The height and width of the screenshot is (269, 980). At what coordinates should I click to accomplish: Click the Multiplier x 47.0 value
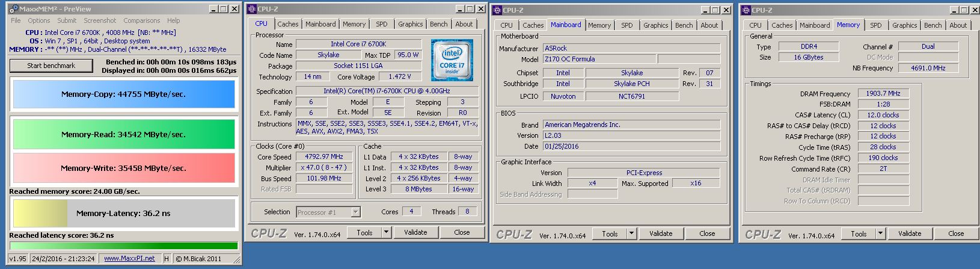[324, 167]
